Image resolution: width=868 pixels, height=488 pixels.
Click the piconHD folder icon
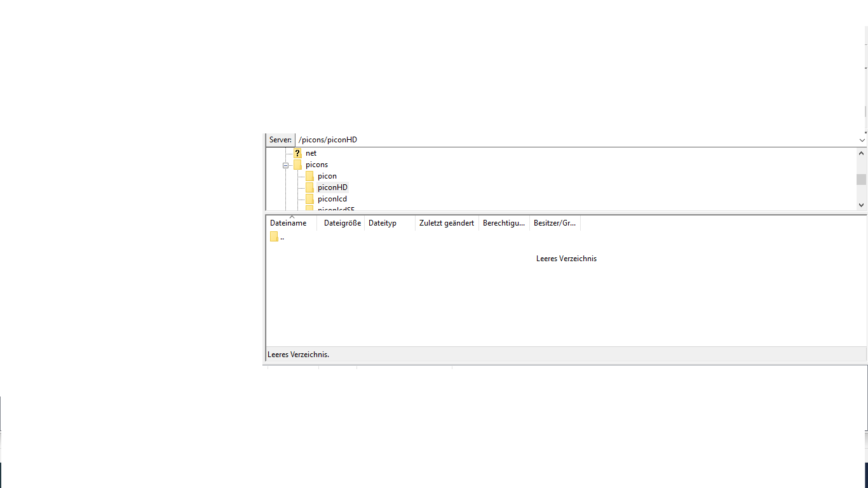click(x=309, y=187)
